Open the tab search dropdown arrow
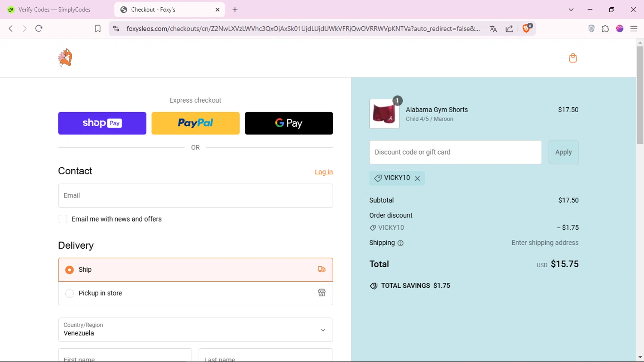The width and height of the screenshot is (644, 362). pos(571,9)
